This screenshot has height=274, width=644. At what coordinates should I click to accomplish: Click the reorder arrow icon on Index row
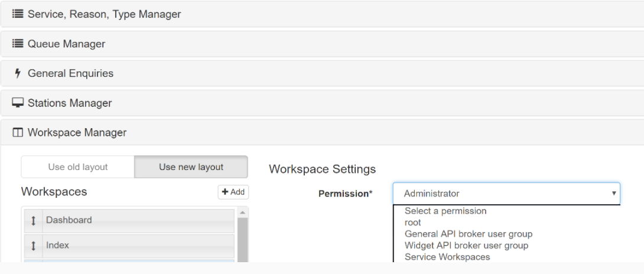coord(33,246)
